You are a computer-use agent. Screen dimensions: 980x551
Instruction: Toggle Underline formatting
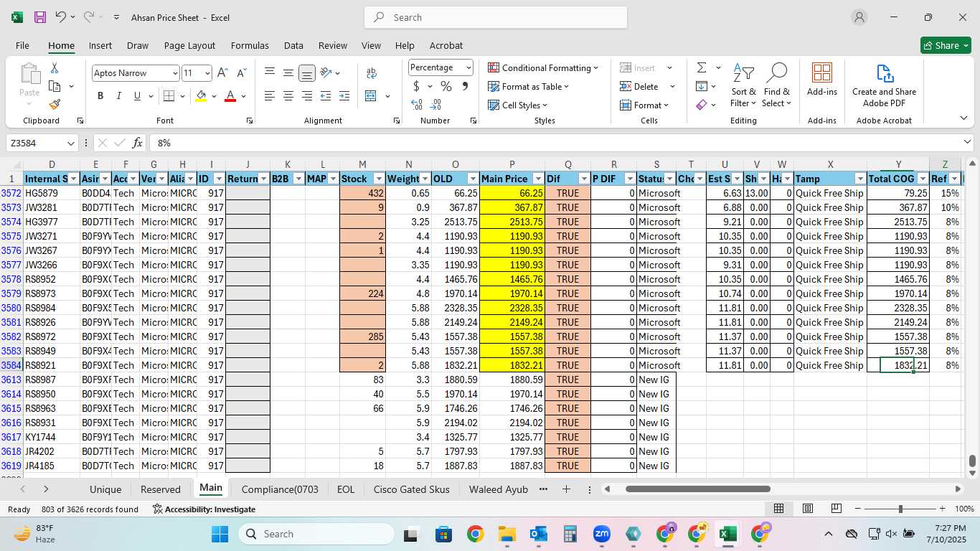(137, 96)
